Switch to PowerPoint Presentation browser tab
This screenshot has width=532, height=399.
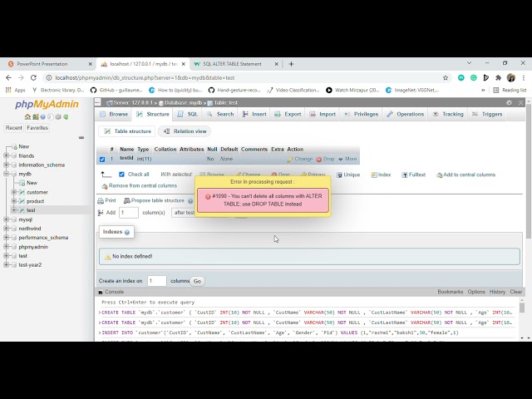point(50,64)
